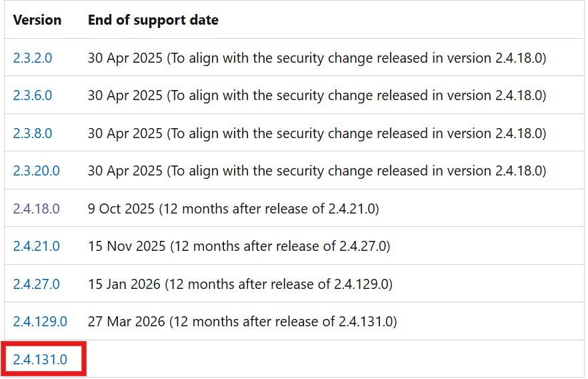Open the 2.3.2.0 version link
Screen dimensions: 588x379
(33, 58)
